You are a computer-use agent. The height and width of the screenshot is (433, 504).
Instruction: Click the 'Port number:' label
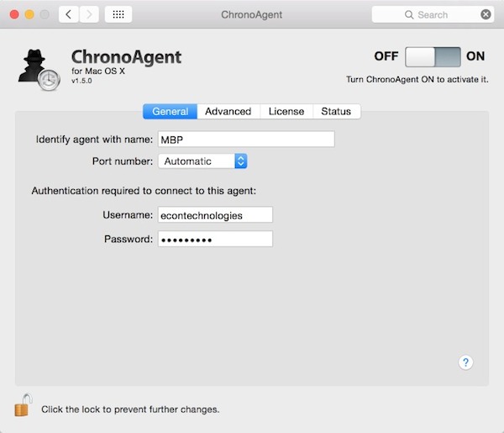click(123, 161)
